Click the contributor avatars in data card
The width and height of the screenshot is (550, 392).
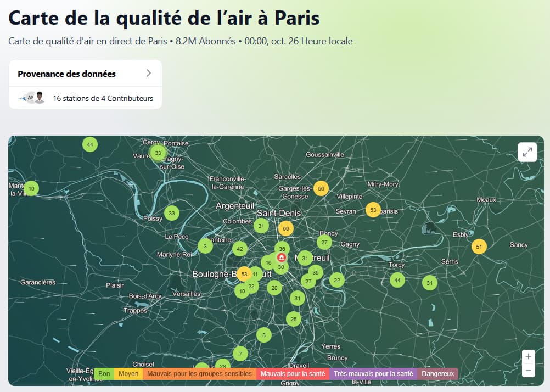pos(32,98)
